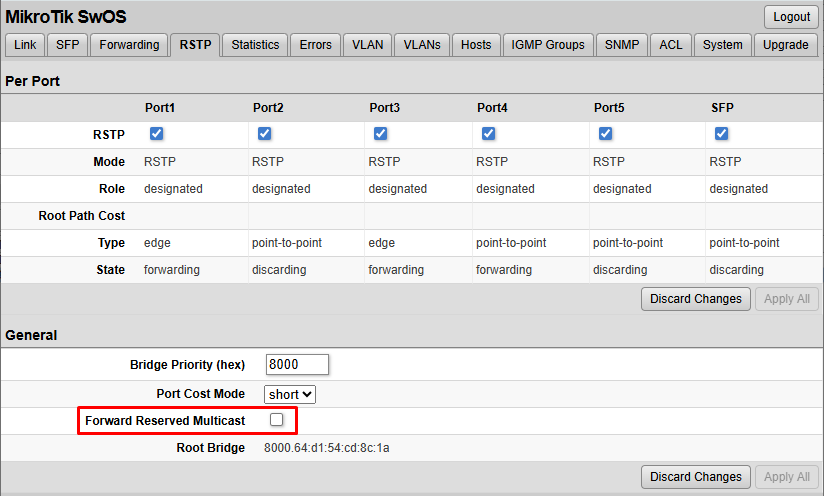Uncheck RSTP for Port1
Viewport: 824px width, 496px height.
[157, 133]
